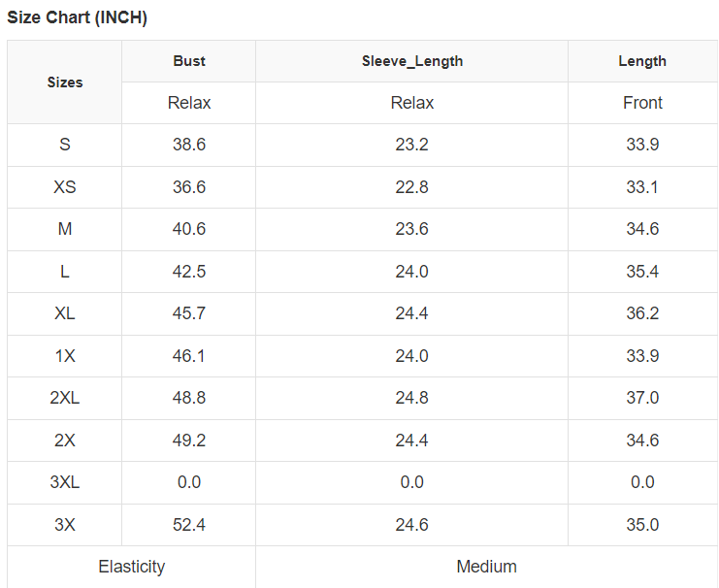Screen dimensions: 719x588
Task: Click the bust value 38.6 for size S
Action: 189,145
